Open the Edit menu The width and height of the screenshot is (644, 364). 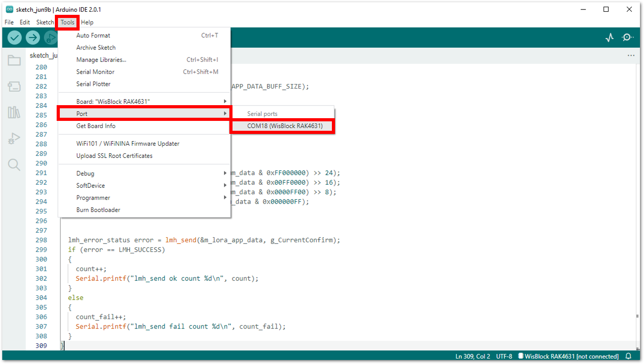point(25,22)
